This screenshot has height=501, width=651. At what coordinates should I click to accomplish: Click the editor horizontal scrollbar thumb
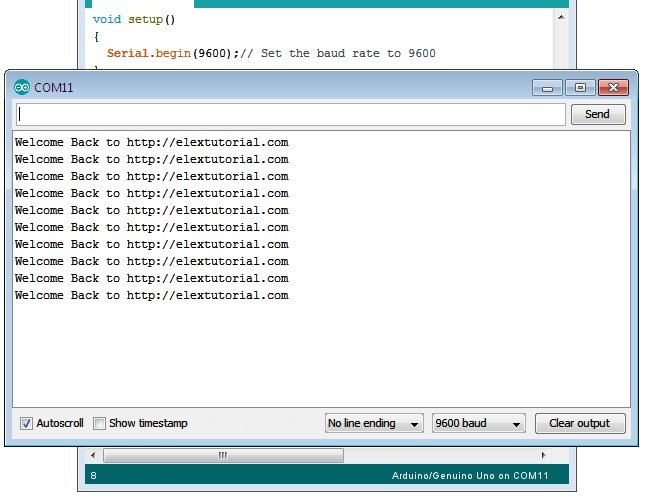pyautogui.click(x=223, y=455)
